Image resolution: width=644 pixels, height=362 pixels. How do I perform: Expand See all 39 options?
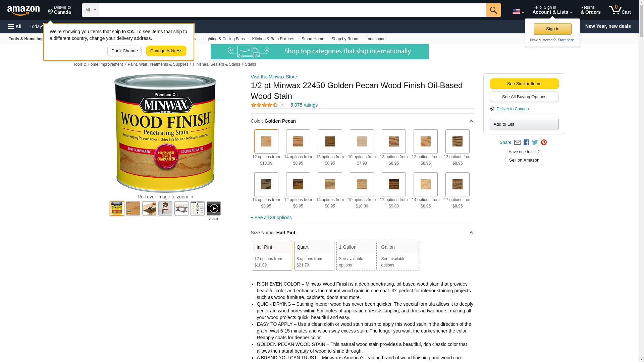click(273, 218)
